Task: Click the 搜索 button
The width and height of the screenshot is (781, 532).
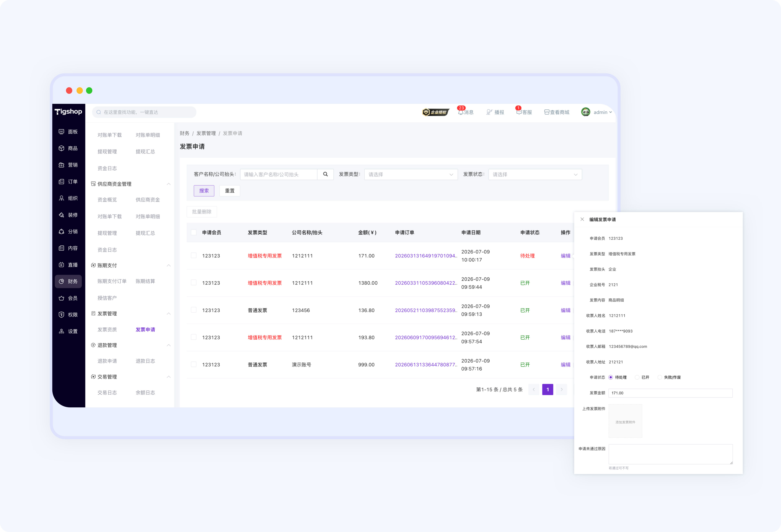Action: pyautogui.click(x=204, y=191)
